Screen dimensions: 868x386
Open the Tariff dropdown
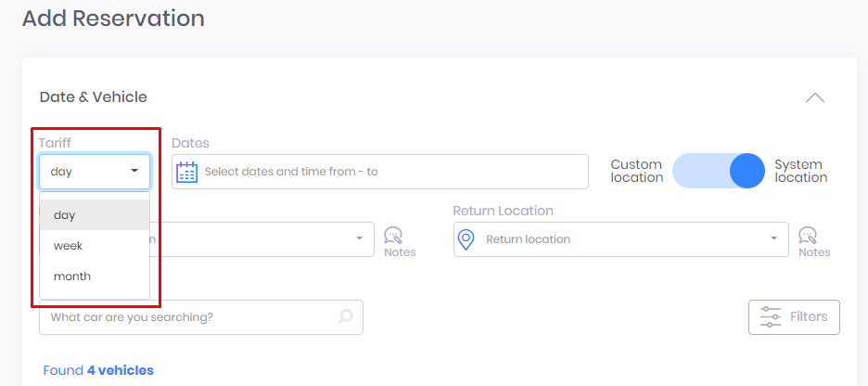point(95,172)
